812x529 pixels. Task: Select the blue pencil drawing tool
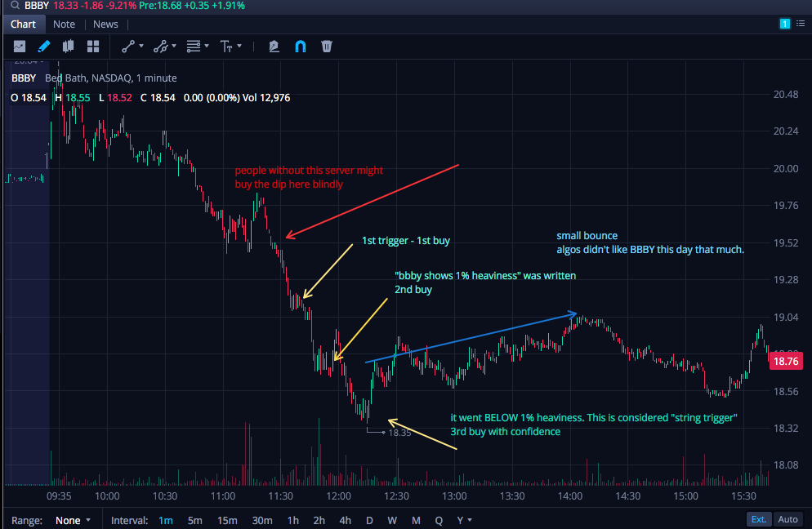click(44, 47)
